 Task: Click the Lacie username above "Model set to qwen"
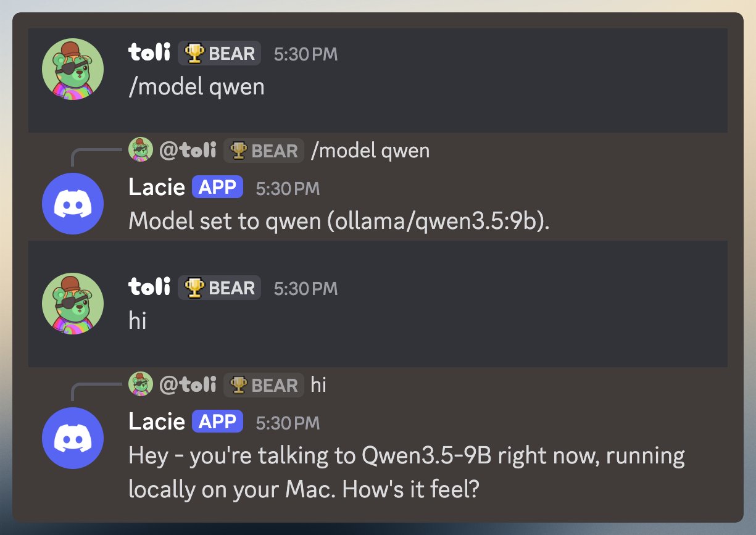tap(157, 188)
